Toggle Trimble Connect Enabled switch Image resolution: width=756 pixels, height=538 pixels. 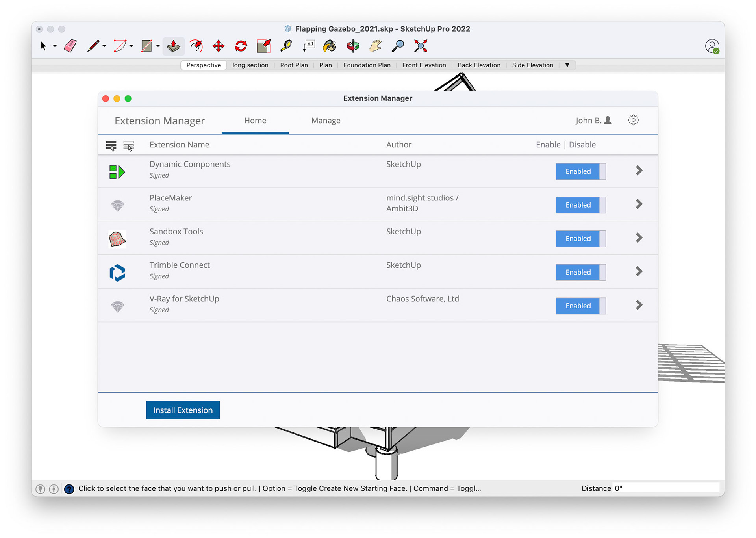pos(580,272)
